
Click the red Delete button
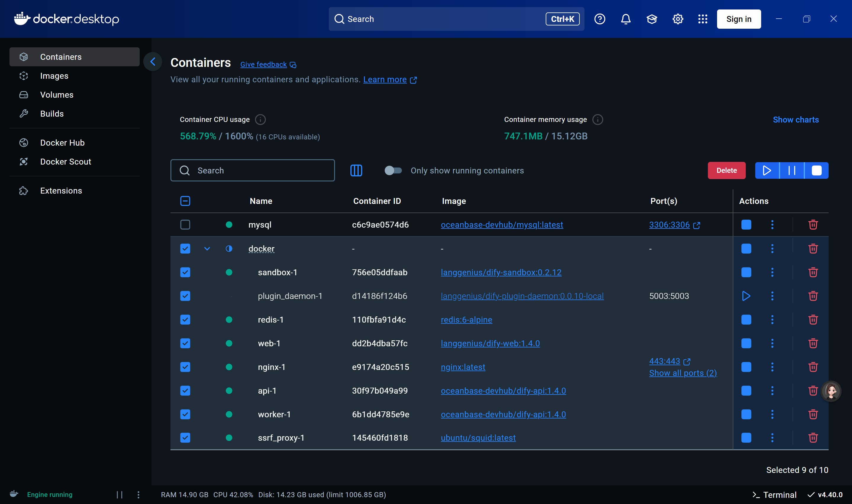pyautogui.click(x=726, y=170)
